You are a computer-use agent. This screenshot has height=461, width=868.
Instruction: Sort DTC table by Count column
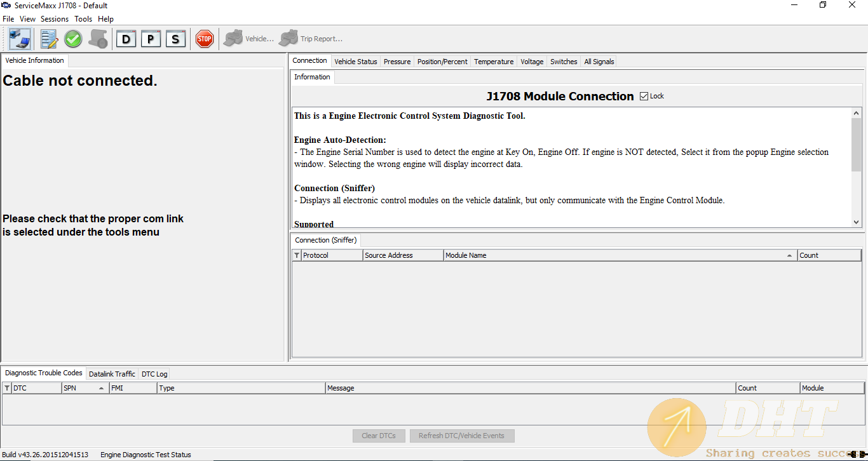click(768, 388)
